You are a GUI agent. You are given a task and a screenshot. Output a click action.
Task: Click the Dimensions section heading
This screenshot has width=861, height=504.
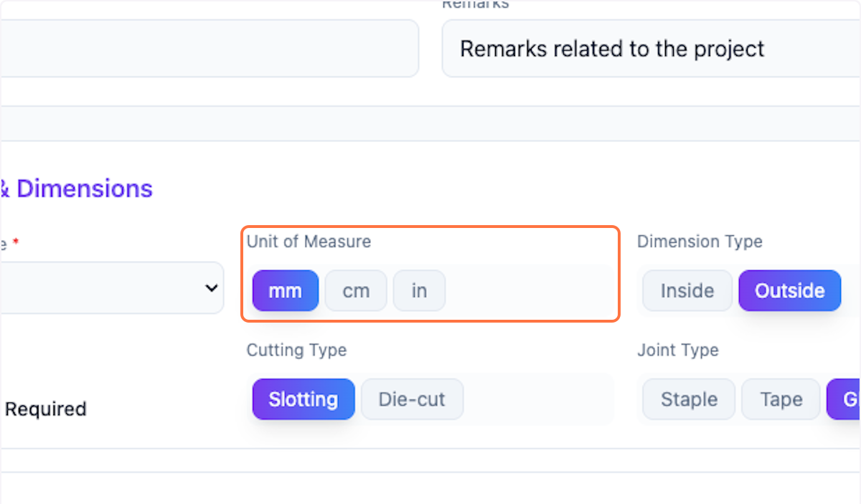click(76, 188)
